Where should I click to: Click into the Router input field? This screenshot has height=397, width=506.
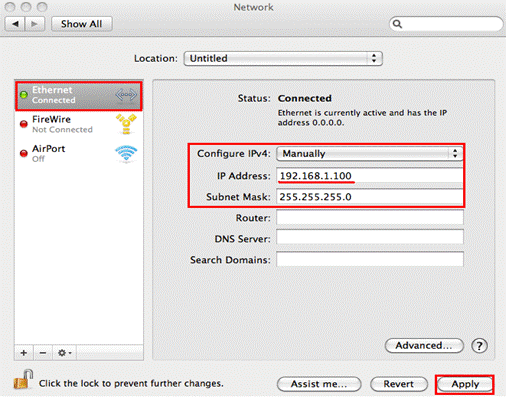coord(370,218)
